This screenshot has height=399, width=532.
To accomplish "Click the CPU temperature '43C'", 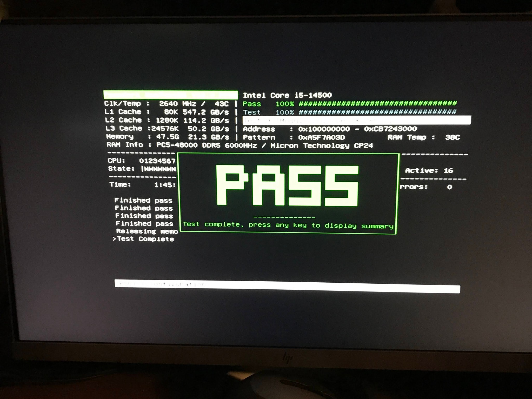I will pyautogui.click(x=222, y=104).
